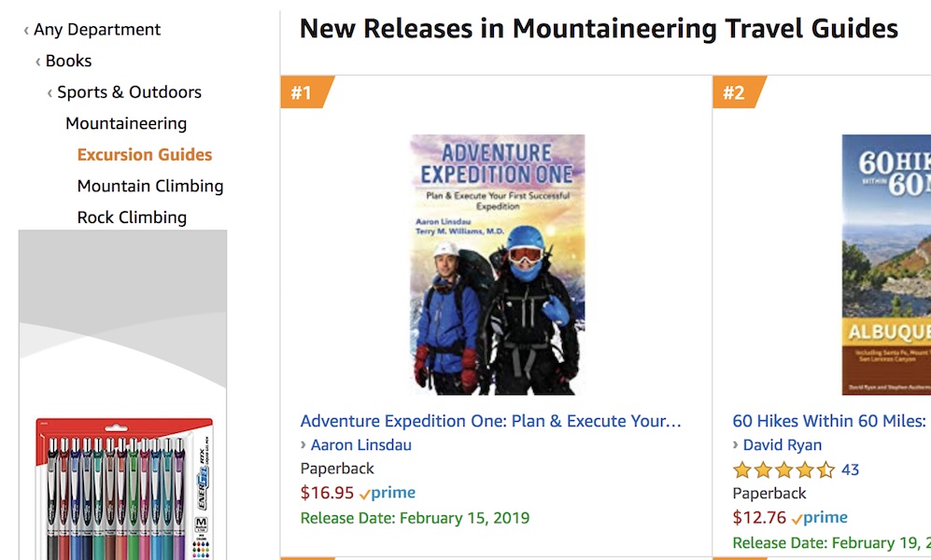Click the star rating for 60 Hikes
The image size is (931, 560).
click(x=783, y=469)
